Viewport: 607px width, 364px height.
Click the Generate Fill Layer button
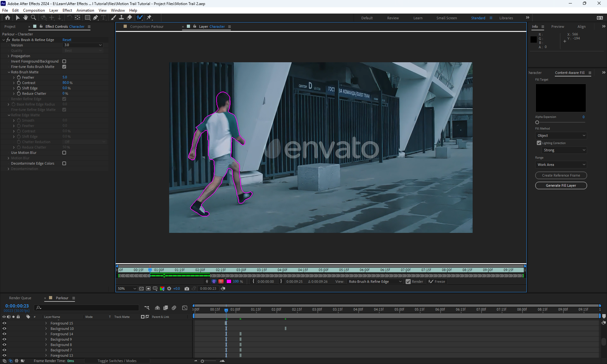[561, 185]
